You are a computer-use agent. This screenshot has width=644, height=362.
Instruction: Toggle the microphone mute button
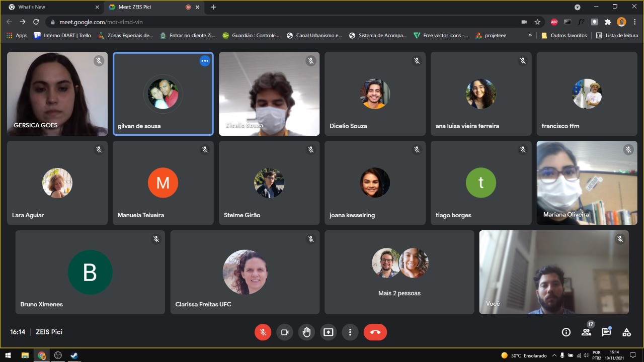pyautogui.click(x=263, y=332)
